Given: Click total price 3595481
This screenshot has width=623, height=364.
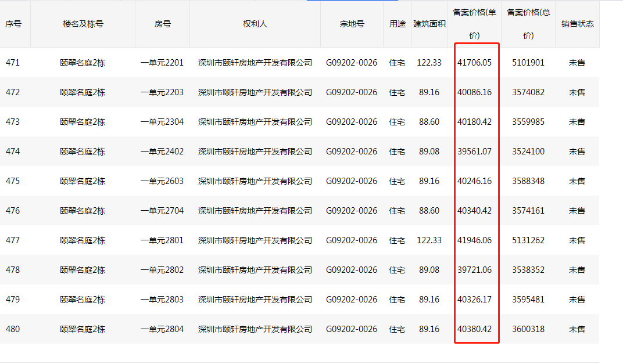Looking at the screenshot, I should tap(528, 300).
